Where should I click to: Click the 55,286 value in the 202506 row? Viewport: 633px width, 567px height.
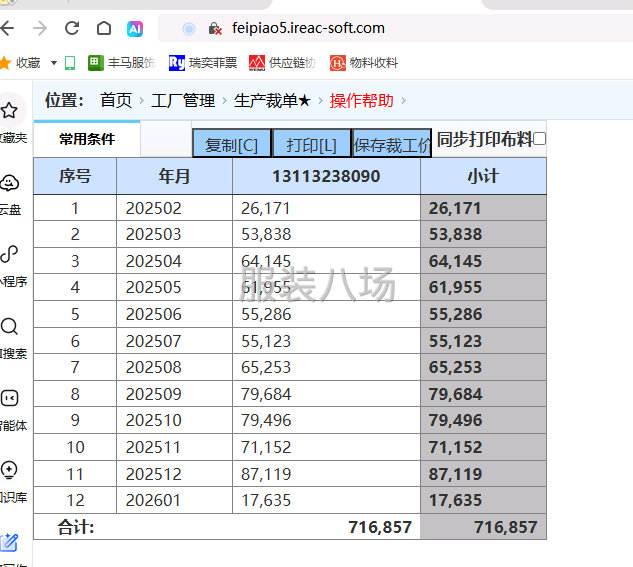coord(266,314)
